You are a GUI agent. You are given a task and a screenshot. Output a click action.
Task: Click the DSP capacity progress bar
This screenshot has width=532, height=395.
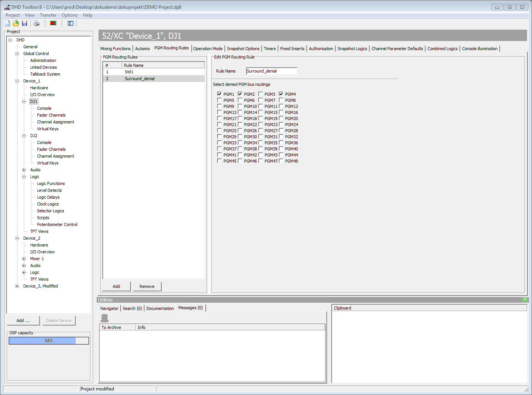click(x=49, y=341)
